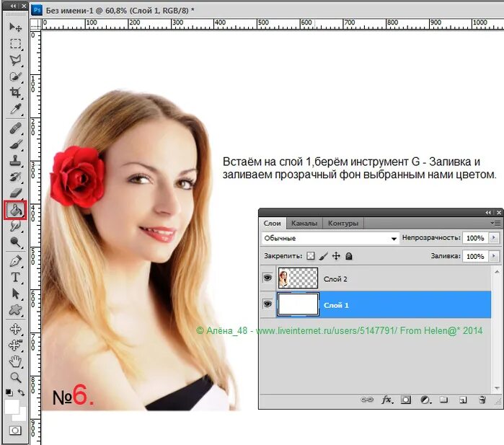Open the Layers panel options menu
504x445 pixels.
(x=497, y=223)
